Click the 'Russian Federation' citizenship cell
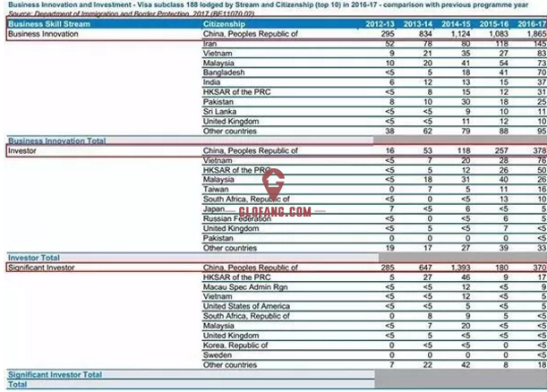The width and height of the screenshot is (547, 392). (x=237, y=218)
